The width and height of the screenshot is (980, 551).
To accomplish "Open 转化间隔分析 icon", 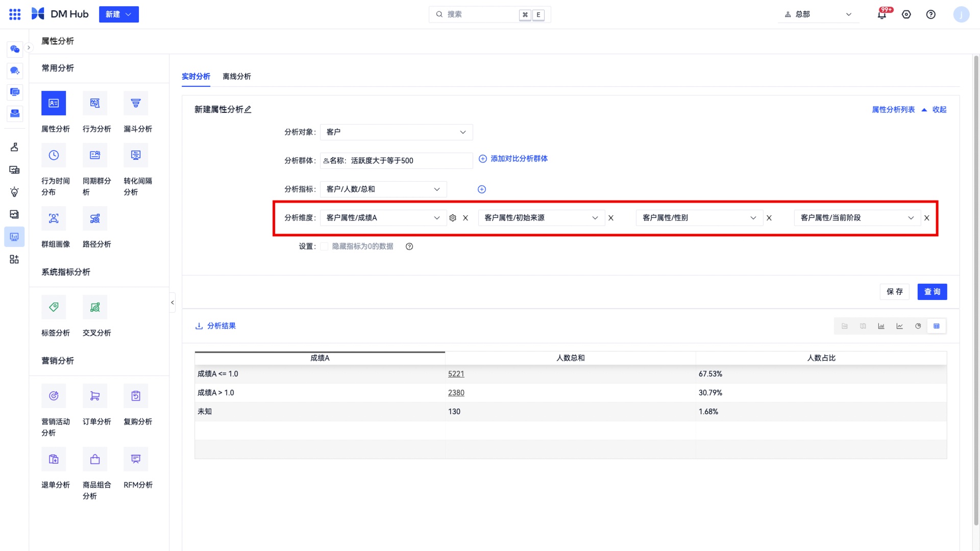I will pyautogui.click(x=136, y=155).
